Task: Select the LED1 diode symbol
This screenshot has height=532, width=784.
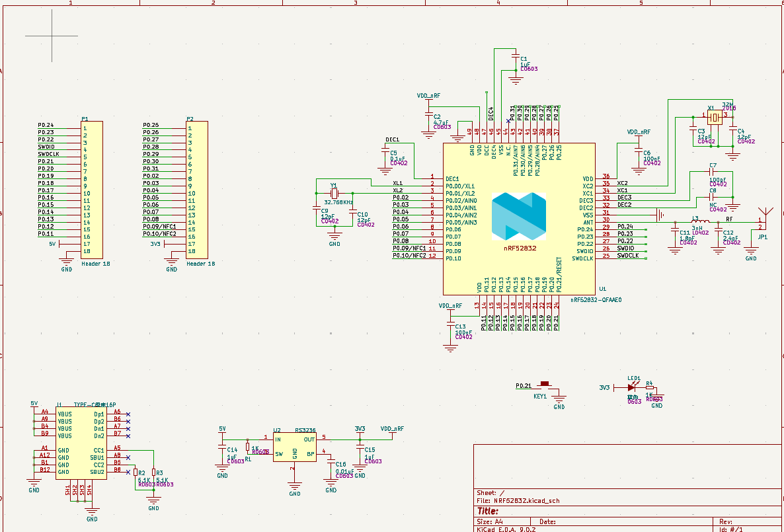Action: point(632,387)
